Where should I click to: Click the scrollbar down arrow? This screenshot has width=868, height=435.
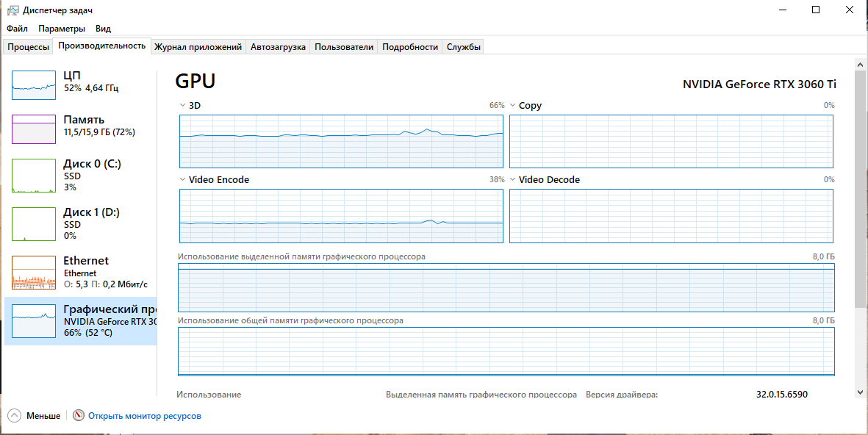click(x=860, y=392)
